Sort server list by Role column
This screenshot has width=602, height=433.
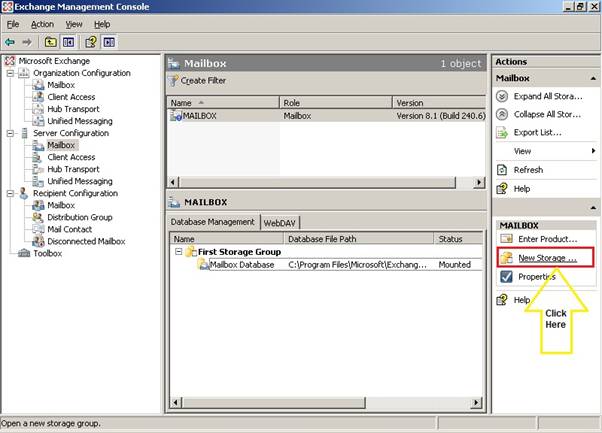[x=336, y=103]
